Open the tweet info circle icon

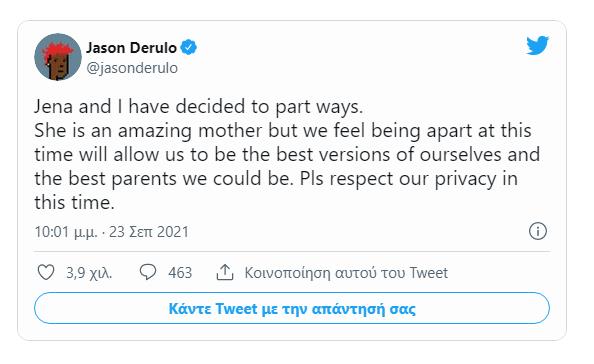tap(538, 231)
